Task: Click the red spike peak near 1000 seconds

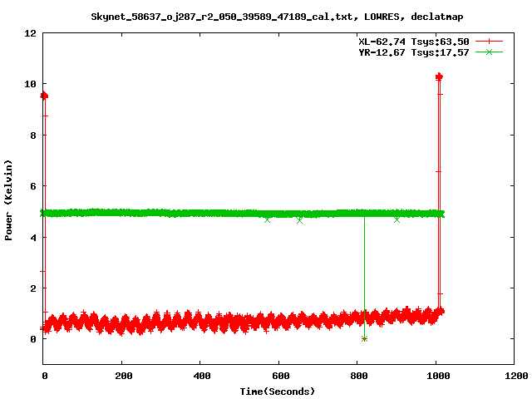Action: [439, 77]
